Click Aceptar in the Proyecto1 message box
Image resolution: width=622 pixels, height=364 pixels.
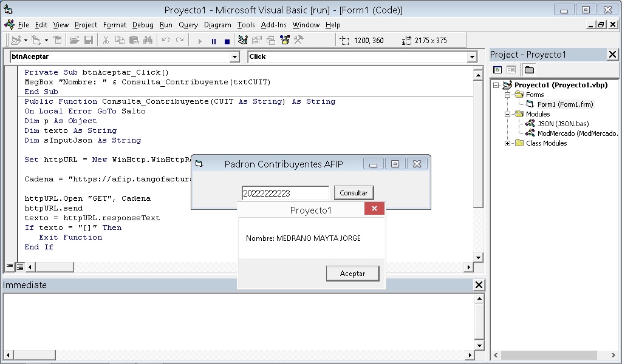tap(353, 274)
